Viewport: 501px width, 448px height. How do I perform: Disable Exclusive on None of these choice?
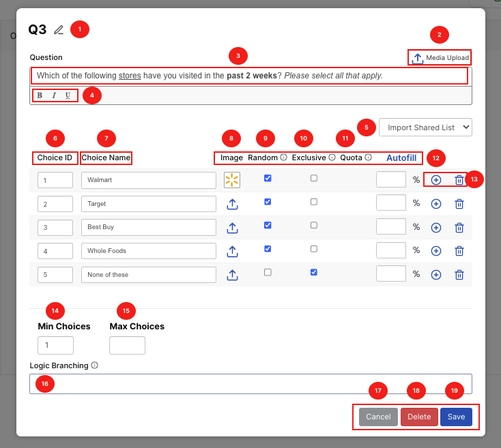tap(313, 272)
